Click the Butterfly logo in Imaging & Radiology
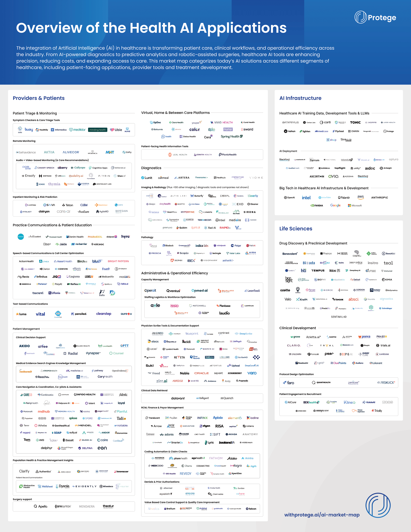 click(197, 196)
